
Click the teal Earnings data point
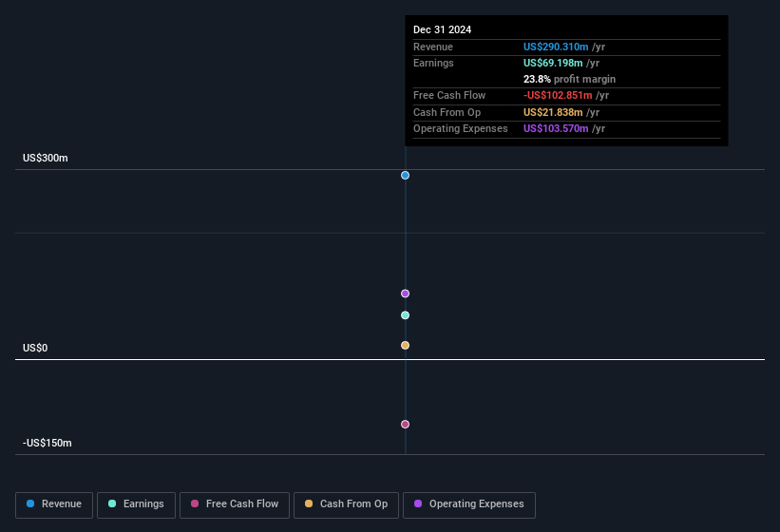[x=405, y=315]
